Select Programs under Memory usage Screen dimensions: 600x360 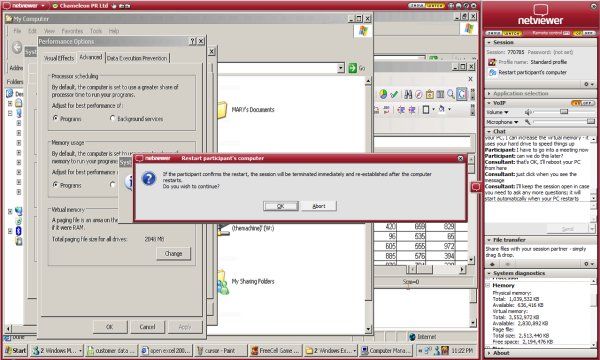56,185
